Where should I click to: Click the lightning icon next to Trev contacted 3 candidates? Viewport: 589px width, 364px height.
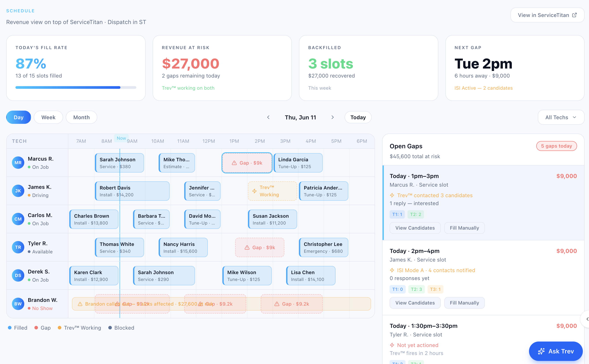click(392, 195)
